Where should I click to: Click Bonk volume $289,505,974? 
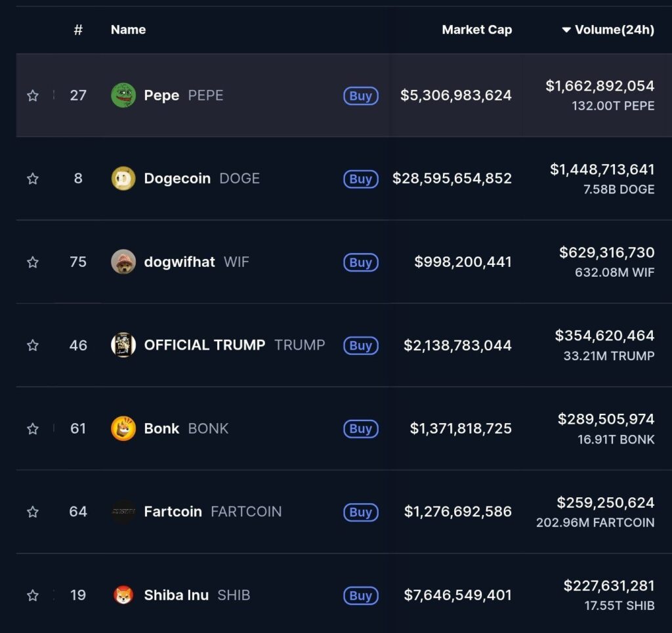tap(606, 419)
